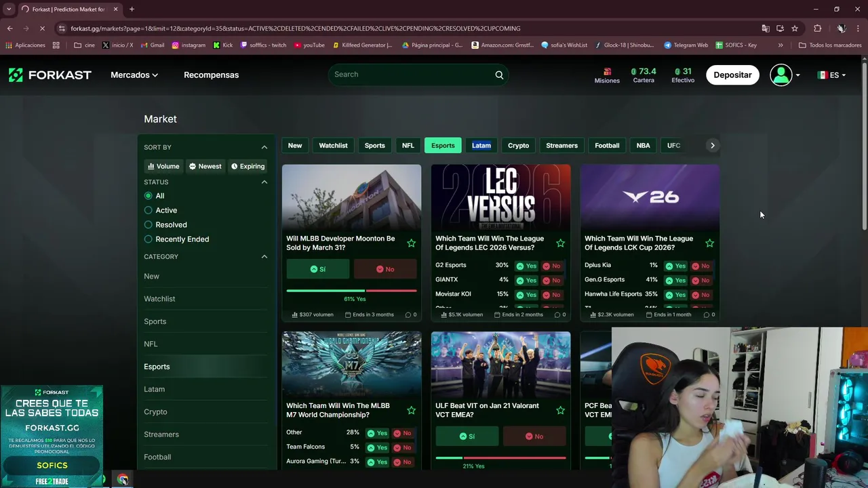The width and height of the screenshot is (868, 488).
Task: Switch to the Sports tab
Action: click(374, 145)
